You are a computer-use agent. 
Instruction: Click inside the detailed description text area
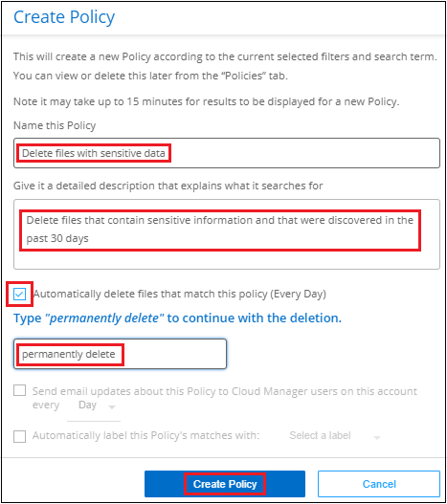click(x=227, y=234)
